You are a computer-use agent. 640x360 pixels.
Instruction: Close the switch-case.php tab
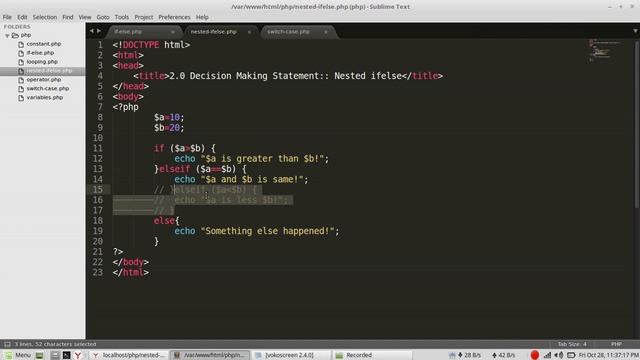pos(326,32)
